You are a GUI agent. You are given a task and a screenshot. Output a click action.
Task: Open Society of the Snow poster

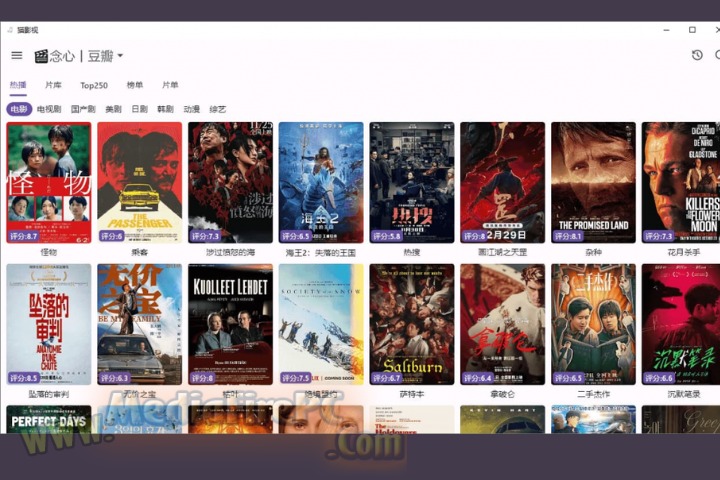(321, 324)
